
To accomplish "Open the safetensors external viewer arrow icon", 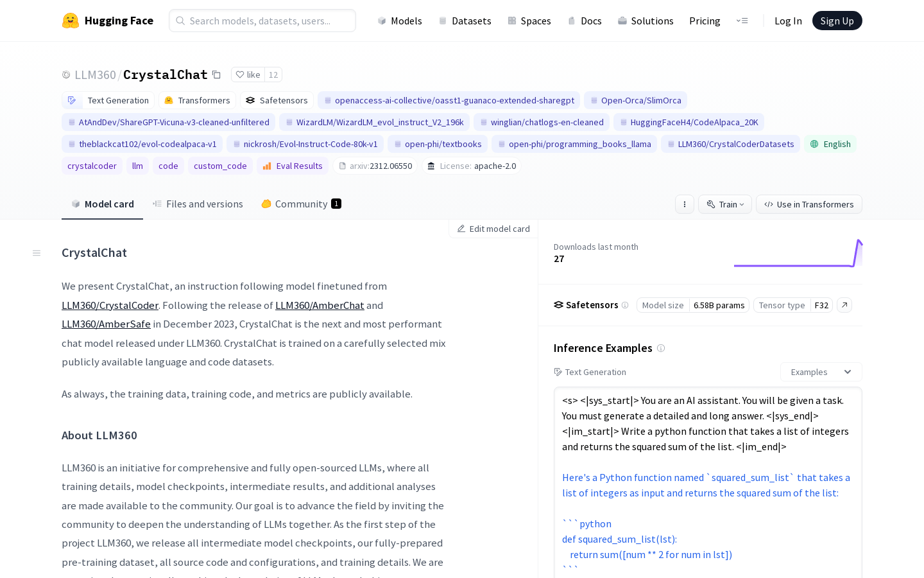I will [x=844, y=305].
